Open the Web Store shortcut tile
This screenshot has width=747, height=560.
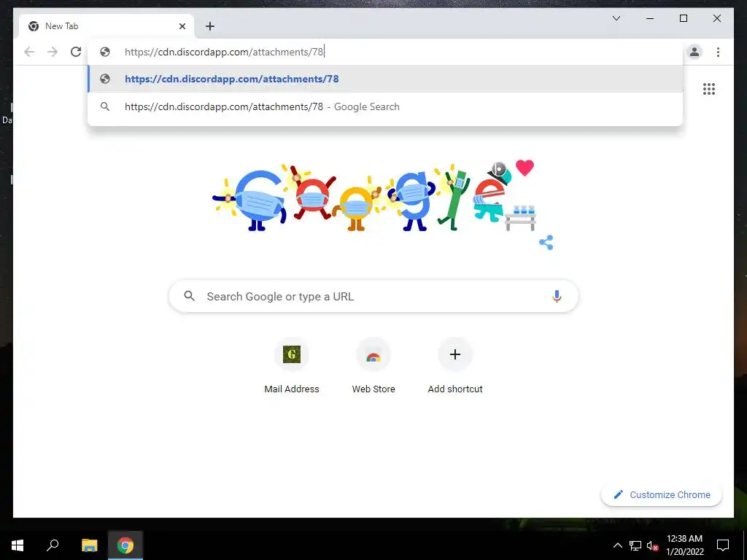tap(373, 366)
